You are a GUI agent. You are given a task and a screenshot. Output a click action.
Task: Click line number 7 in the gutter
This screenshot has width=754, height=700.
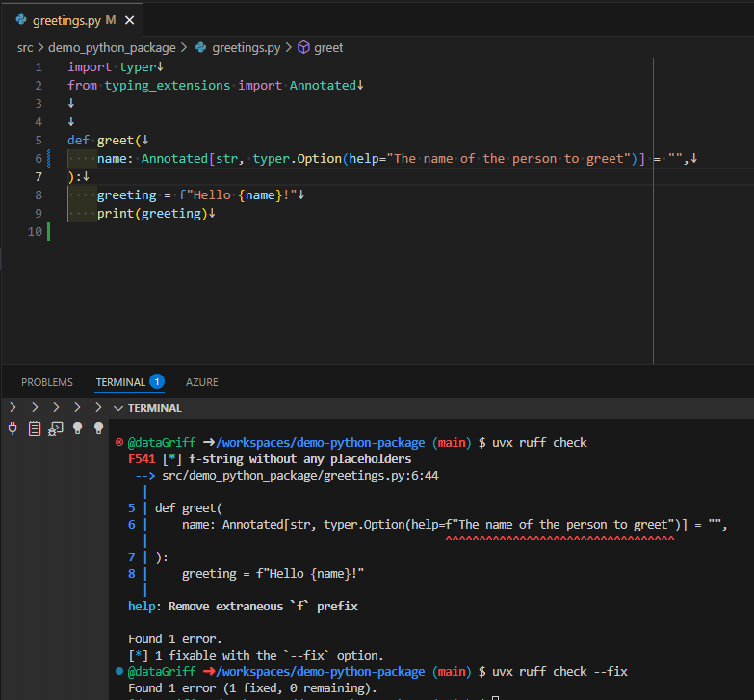pos(39,177)
